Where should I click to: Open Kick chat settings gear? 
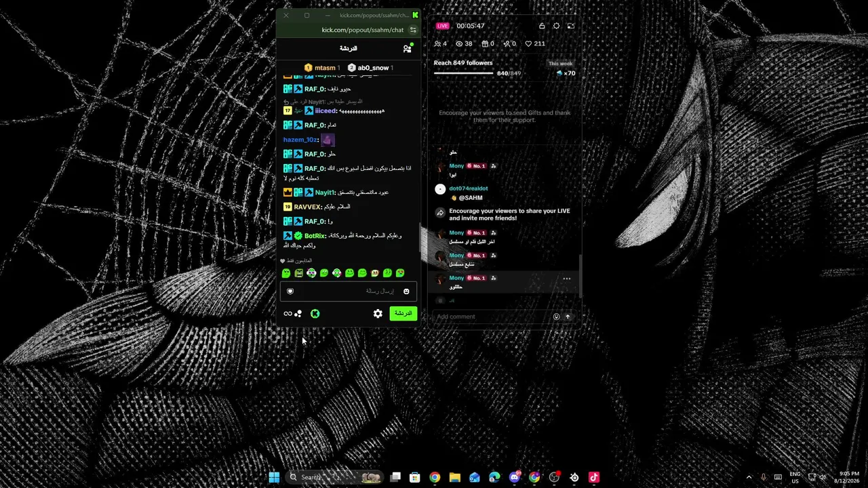(378, 313)
